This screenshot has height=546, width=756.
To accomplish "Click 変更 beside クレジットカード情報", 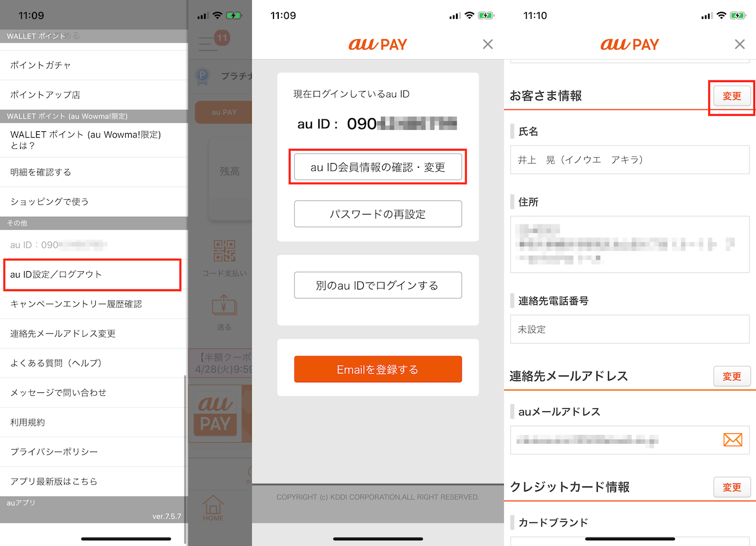I will (x=732, y=487).
